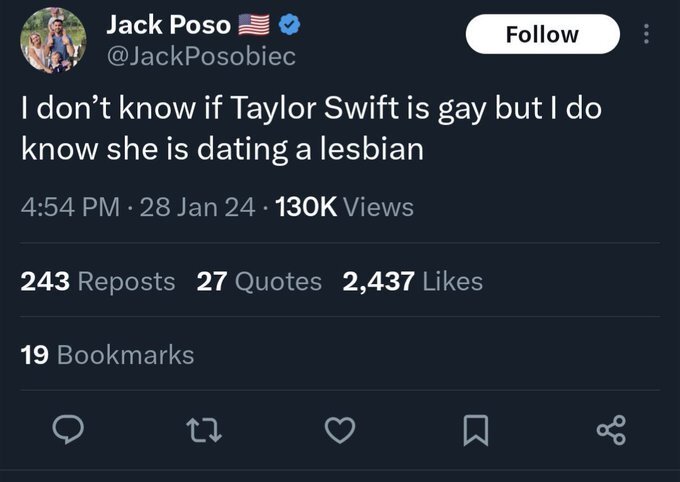Screen dimensions: 680x482
Task: Click the tweet text about Taylor Swift
Action: pos(310,130)
